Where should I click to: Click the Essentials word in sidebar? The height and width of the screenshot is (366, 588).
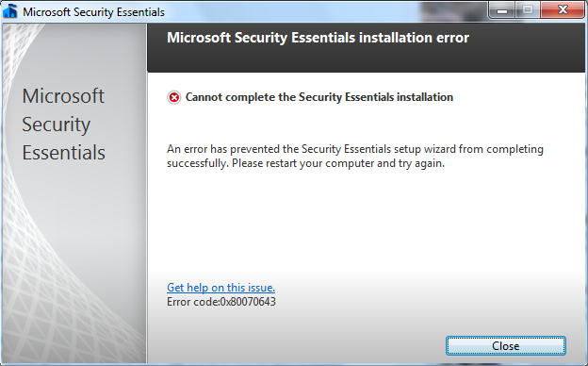pyautogui.click(x=64, y=153)
